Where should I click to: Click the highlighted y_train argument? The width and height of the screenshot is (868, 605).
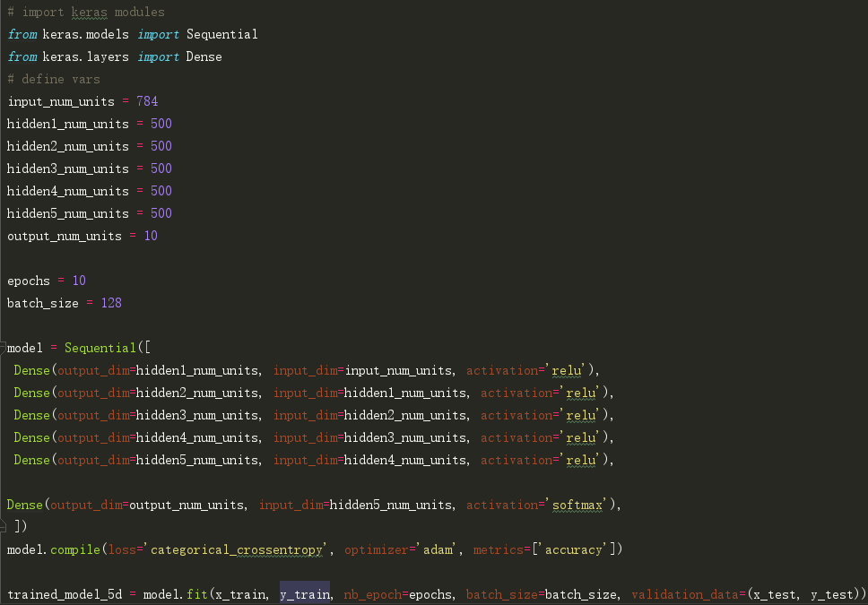click(305, 594)
